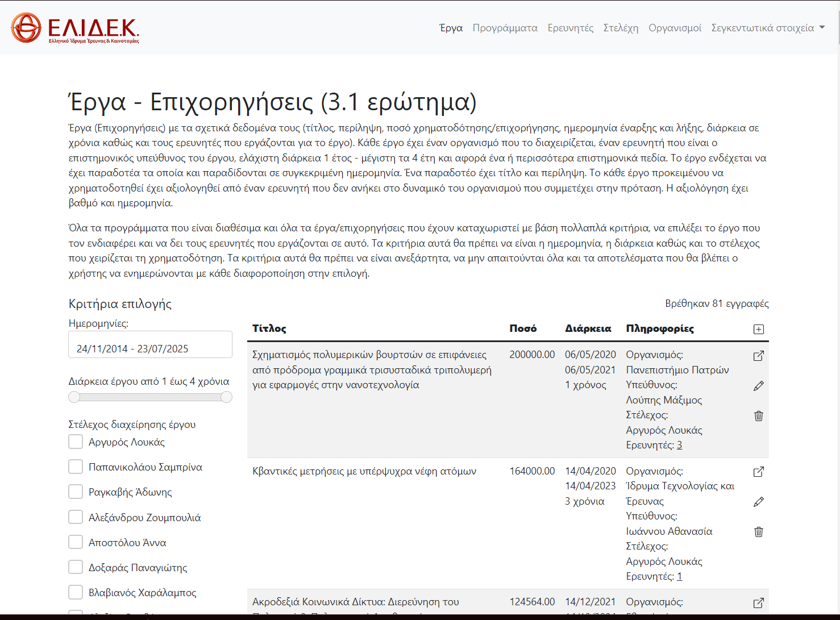The width and height of the screenshot is (840, 620).
Task: Click the Λούπης Μάξιμος name
Action: click(x=664, y=400)
